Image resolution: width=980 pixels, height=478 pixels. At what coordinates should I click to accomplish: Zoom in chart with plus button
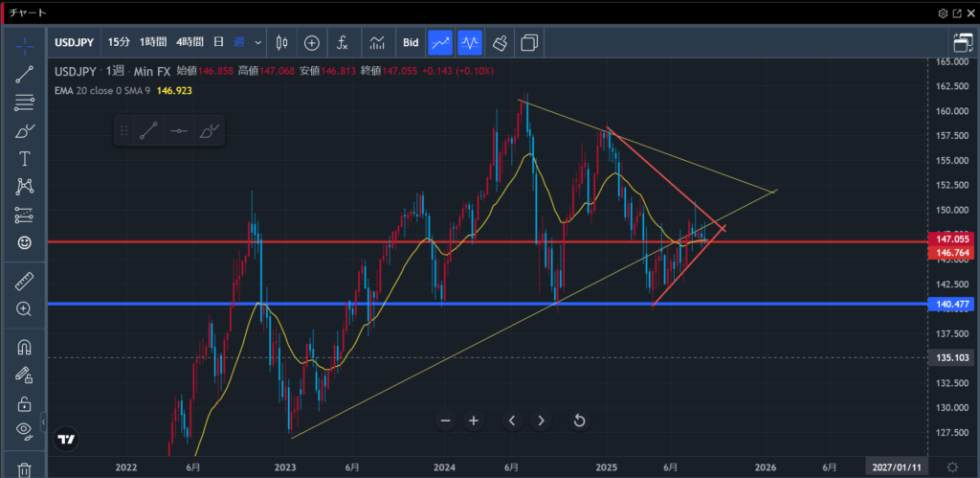tap(474, 421)
